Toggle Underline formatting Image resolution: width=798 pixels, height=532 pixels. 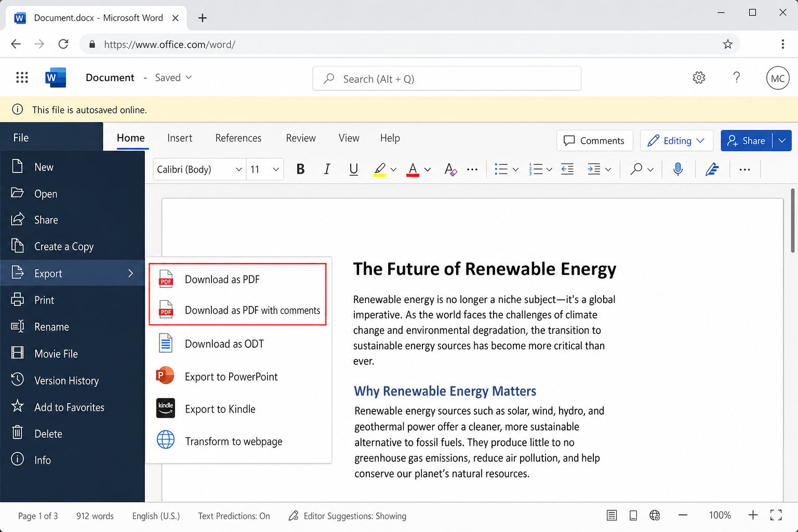[x=353, y=169]
